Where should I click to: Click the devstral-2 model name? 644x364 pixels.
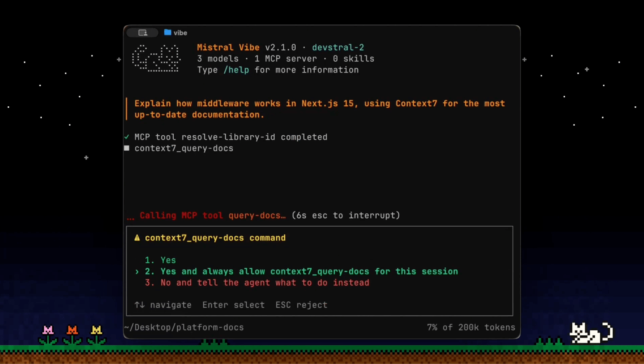point(338,47)
